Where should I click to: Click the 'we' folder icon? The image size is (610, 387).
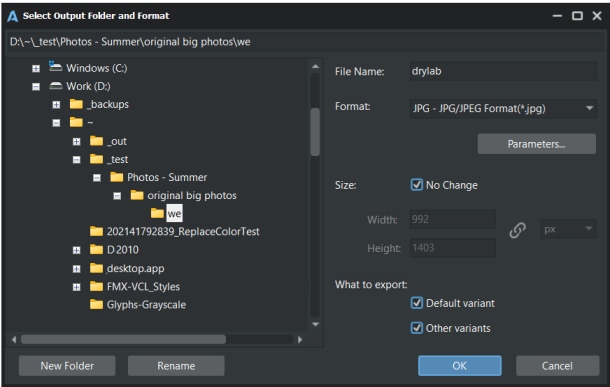click(157, 213)
